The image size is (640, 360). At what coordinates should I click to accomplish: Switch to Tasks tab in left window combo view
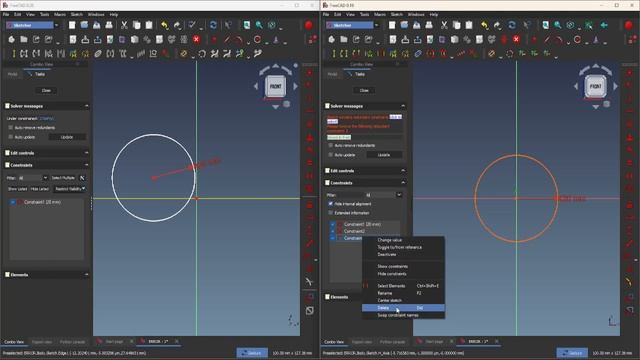click(37, 74)
